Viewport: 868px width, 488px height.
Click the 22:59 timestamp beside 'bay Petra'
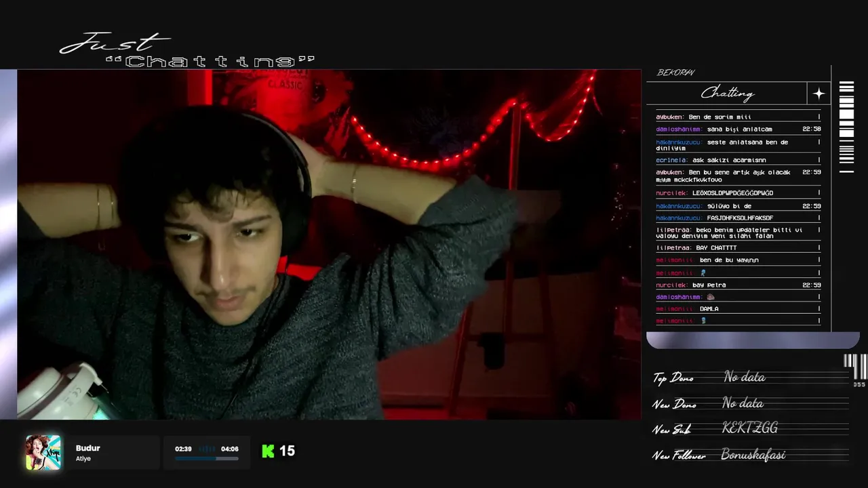812,285
